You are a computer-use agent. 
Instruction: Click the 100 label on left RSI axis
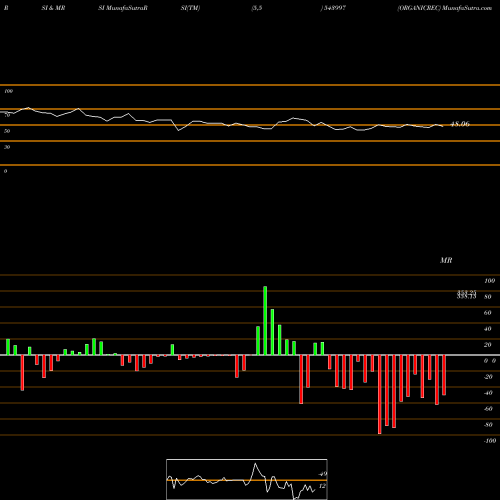8,91
